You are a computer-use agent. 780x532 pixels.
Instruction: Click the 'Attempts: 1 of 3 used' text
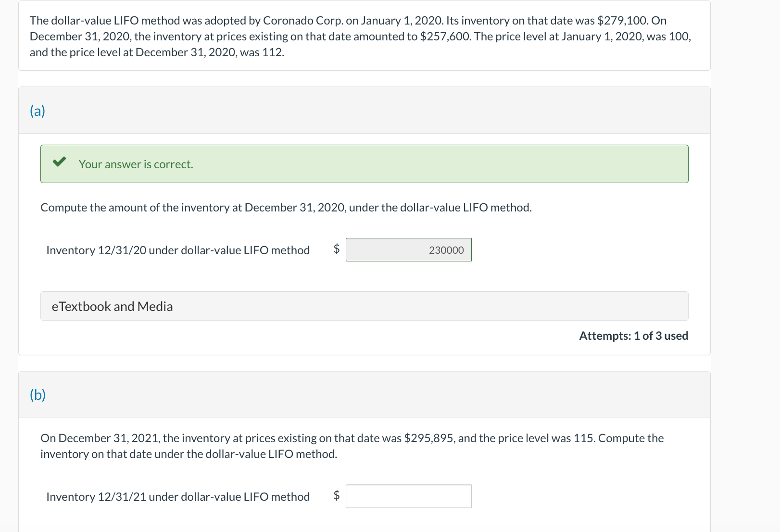(x=633, y=335)
